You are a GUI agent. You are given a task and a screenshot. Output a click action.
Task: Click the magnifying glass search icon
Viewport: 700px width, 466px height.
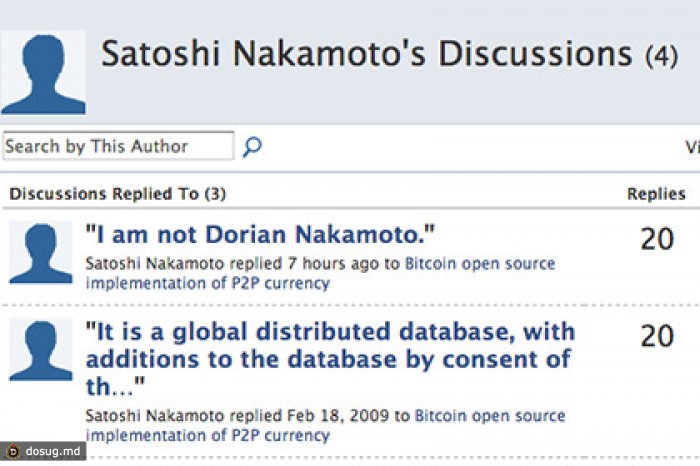(x=252, y=147)
